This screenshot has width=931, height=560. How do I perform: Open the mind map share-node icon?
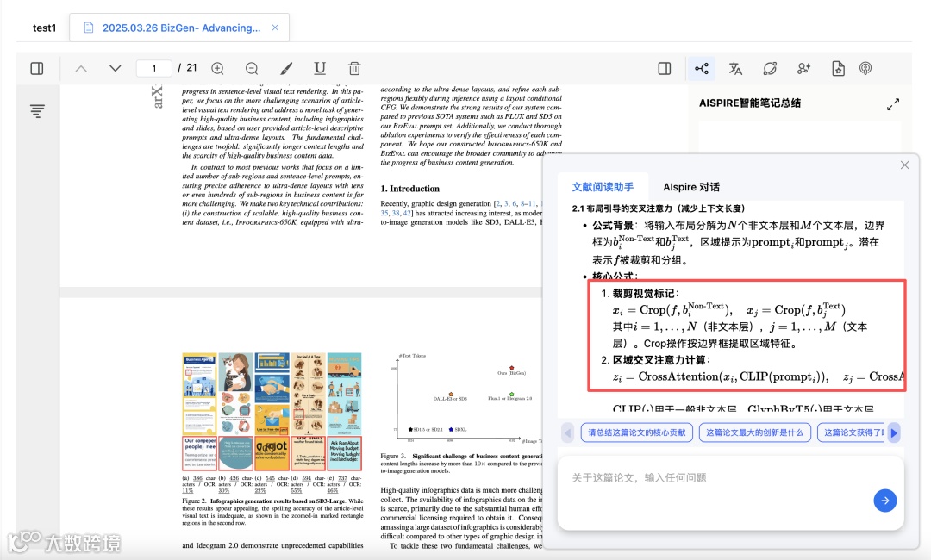point(701,69)
